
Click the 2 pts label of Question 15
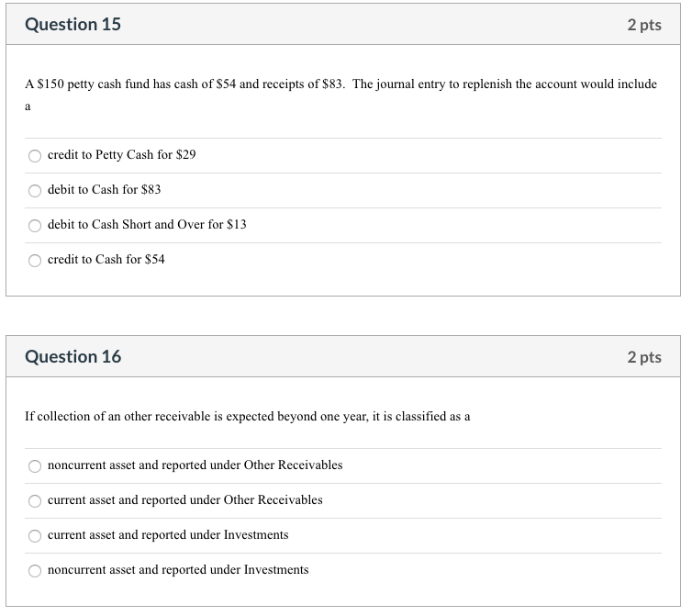tap(644, 25)
